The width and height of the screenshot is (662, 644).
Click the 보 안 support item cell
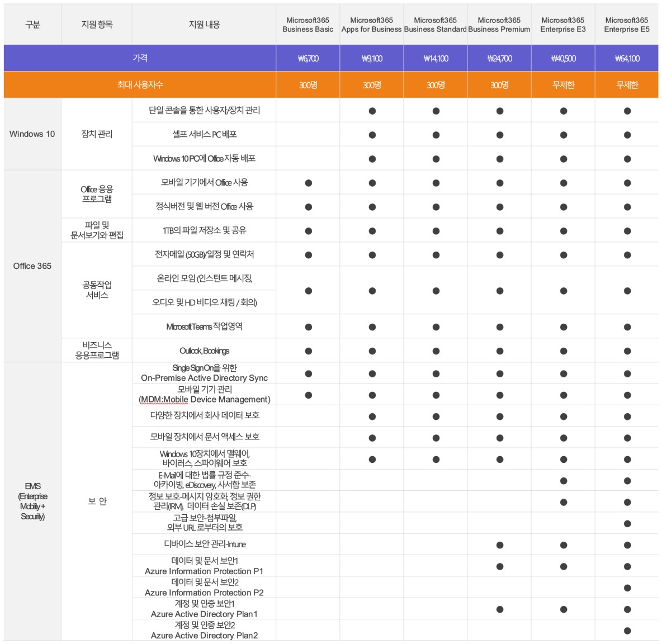coord(97,501)
